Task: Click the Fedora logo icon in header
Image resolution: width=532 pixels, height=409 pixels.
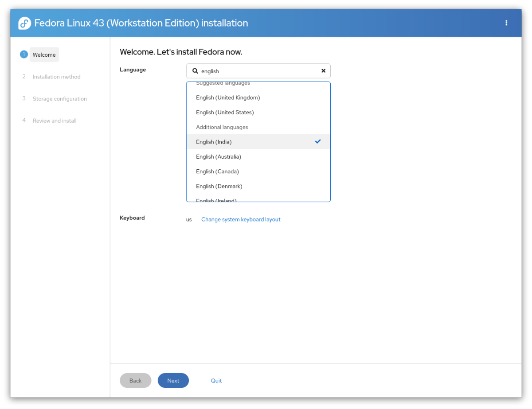Action: pyautogui.click(x=24, y=23)
